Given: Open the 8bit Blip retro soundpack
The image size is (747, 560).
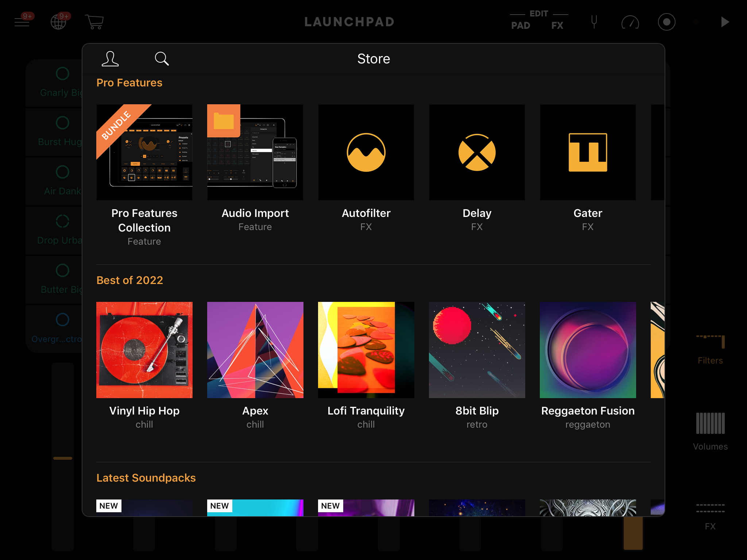Looking at the screenshot, I should point(477,350).
